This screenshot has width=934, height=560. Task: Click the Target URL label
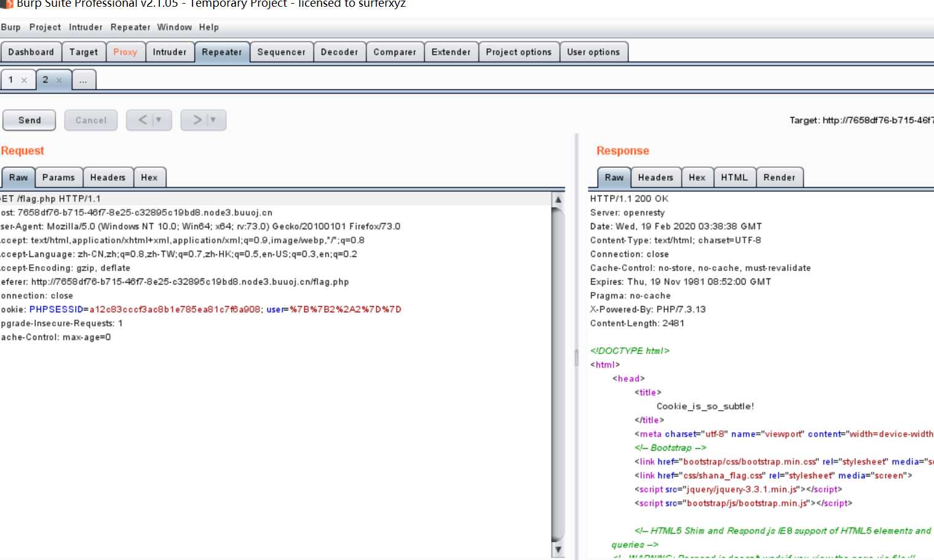coord(861,120)
